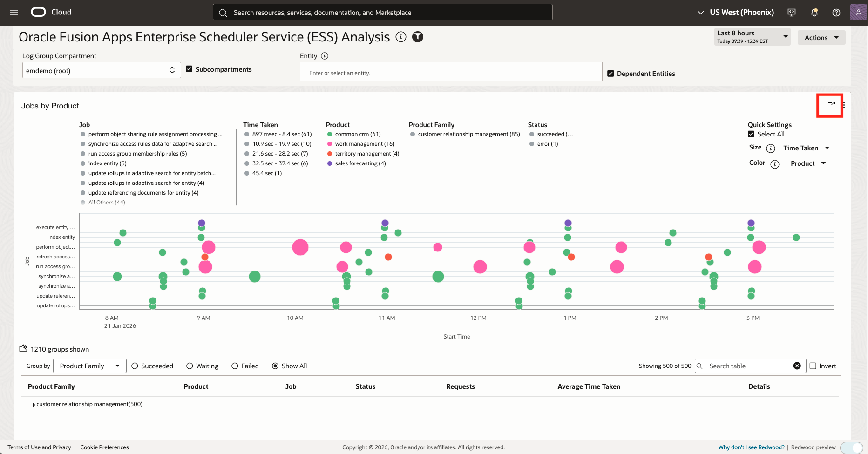Open the Time Taken dropdown for Size

pos(806,148)
